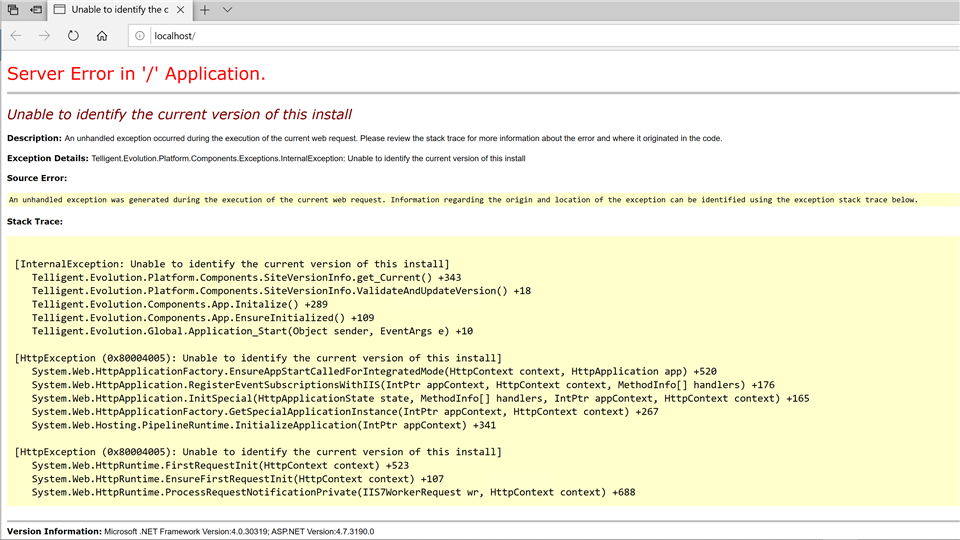The image size is (960, 540).
Task: Open the tabs-set-aside icon at top left
Action: (13, 10)
